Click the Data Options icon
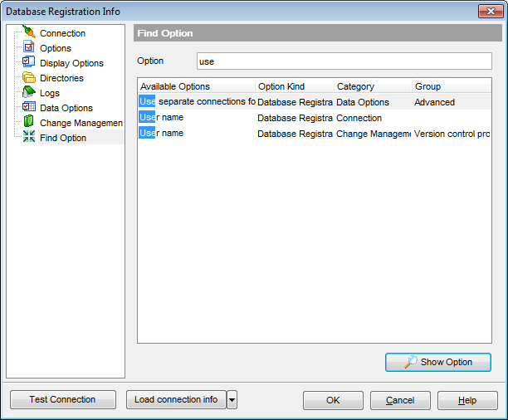508x420 pixels. click(29, 108)
